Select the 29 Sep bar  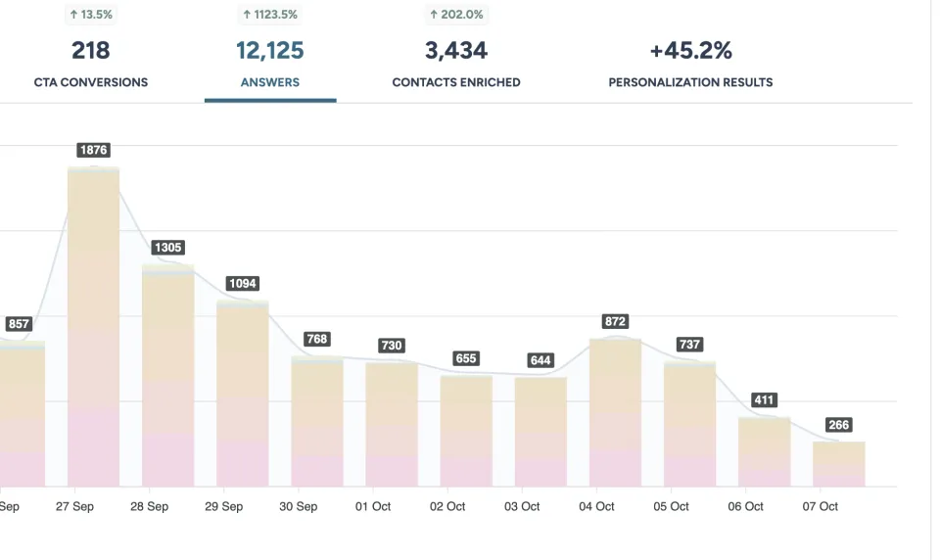243,394
